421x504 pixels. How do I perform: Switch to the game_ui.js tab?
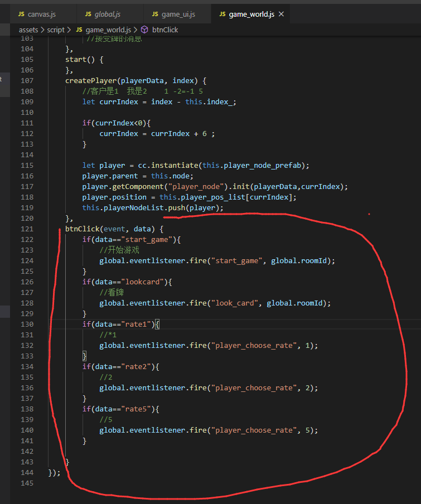pyautogui.click(x=178, y=14)
